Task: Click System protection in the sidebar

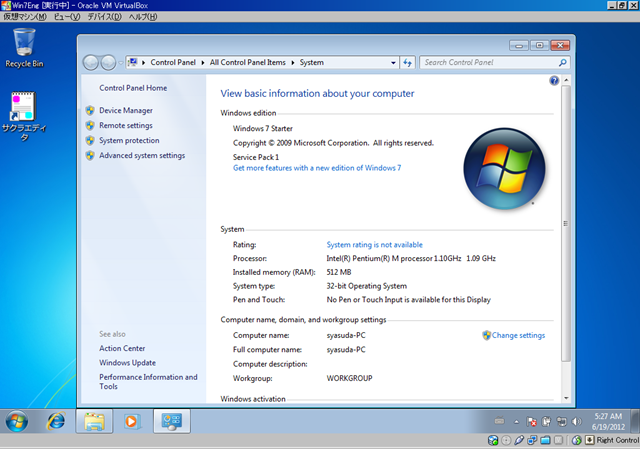Action: 129,140
